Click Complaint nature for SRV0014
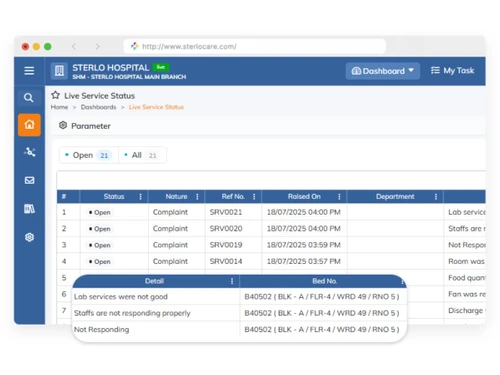 [170, 261]
